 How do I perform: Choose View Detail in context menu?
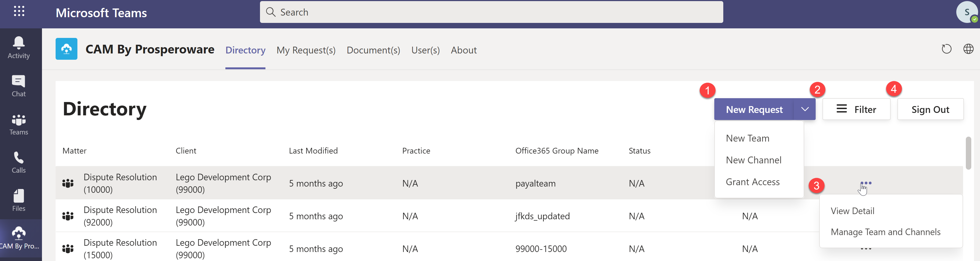[x=852, y=211]
